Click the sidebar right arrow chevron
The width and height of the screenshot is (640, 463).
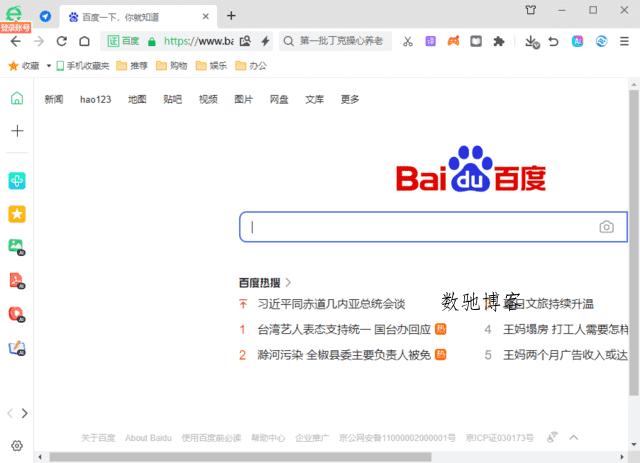[x=25, y=413]
